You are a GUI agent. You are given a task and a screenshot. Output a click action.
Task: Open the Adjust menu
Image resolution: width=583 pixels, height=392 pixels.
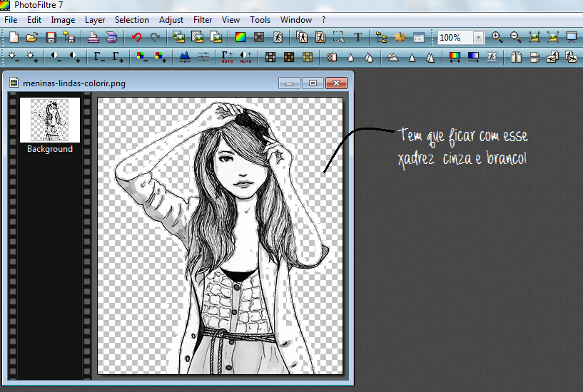(171, 20)
